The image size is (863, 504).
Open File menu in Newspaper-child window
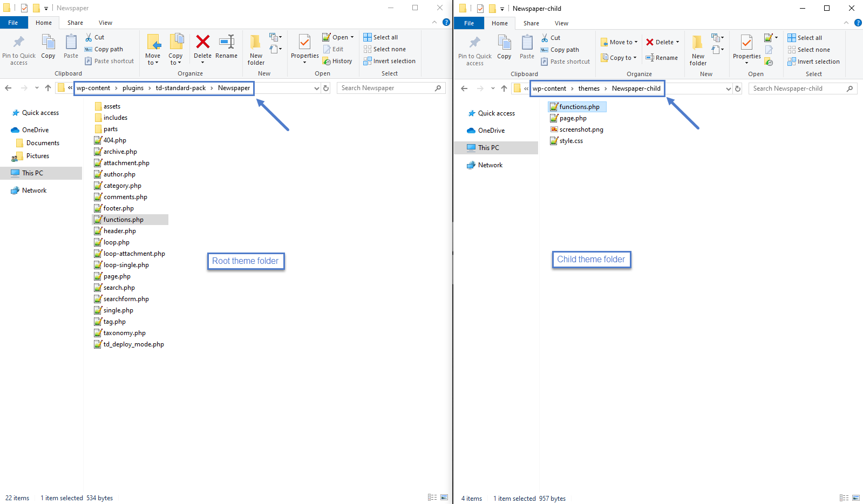tap(469, 23)
